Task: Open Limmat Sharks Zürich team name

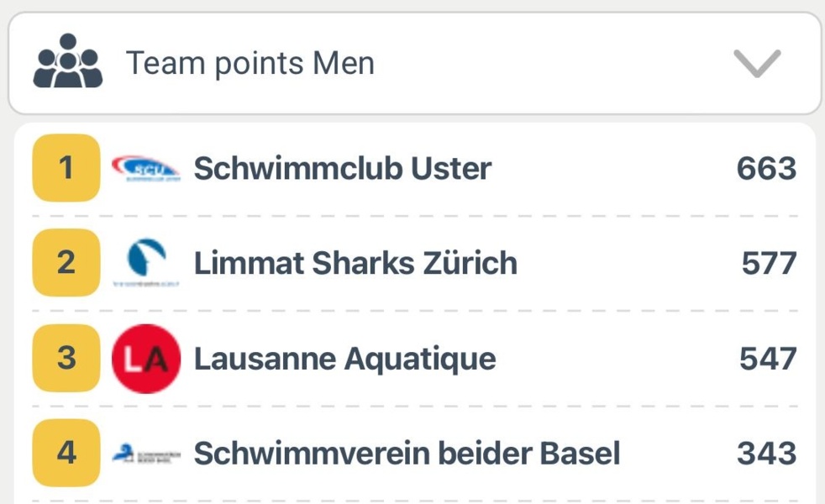Action: pos(355,264)
